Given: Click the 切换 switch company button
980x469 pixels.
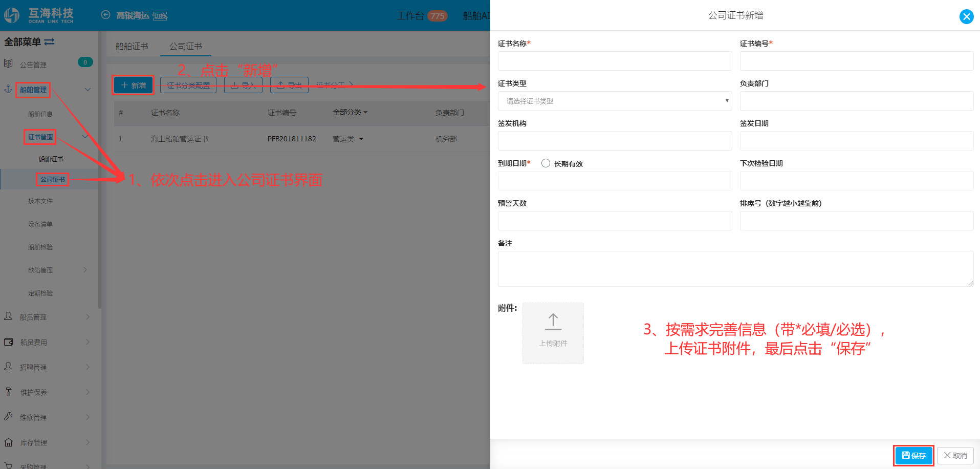Looking at the screenshot, I should point(160,16).
